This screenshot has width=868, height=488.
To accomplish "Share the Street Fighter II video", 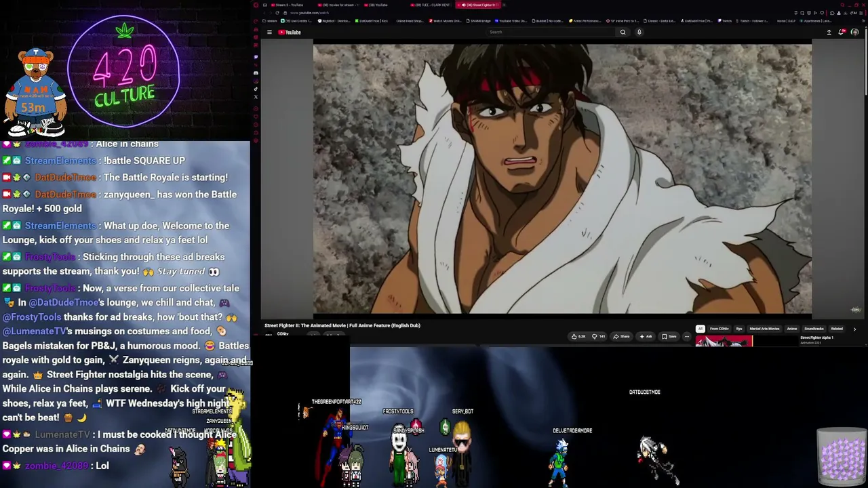I will point(621,336).
